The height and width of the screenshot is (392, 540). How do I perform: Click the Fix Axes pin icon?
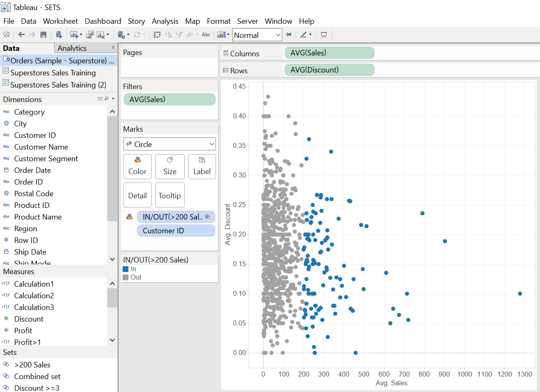(288, 35)
